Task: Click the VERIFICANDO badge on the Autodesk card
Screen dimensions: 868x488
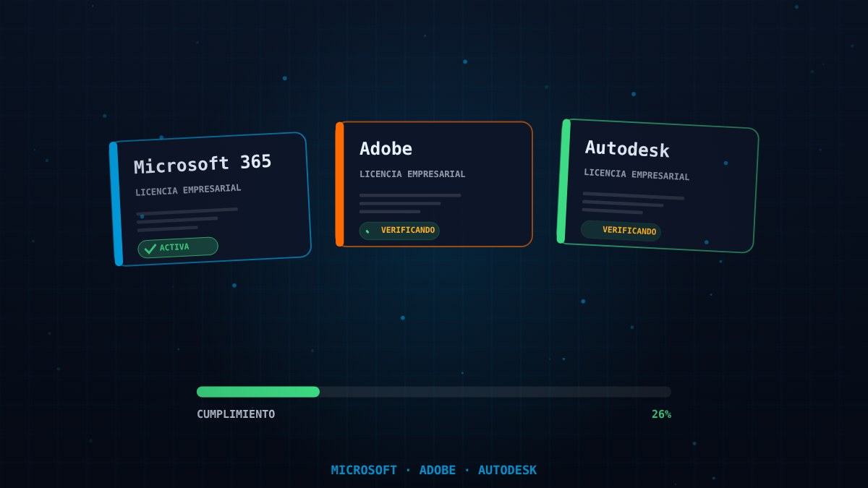Action: pyautogui.click(x=621, y=231)
